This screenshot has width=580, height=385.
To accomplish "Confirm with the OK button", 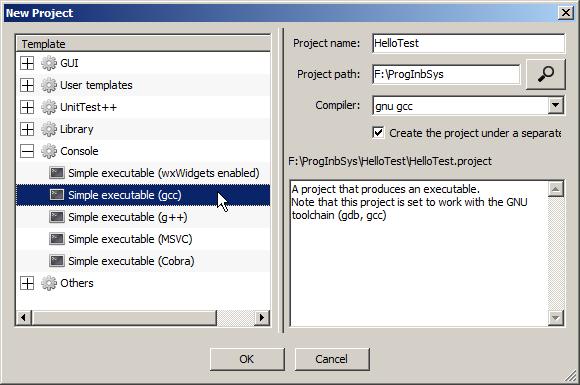I will click(247, 359).
